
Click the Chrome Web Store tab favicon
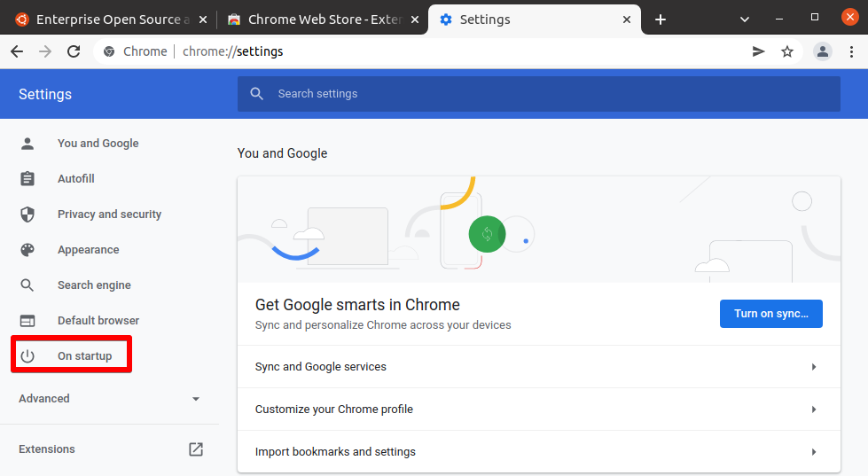click(234, 20)
